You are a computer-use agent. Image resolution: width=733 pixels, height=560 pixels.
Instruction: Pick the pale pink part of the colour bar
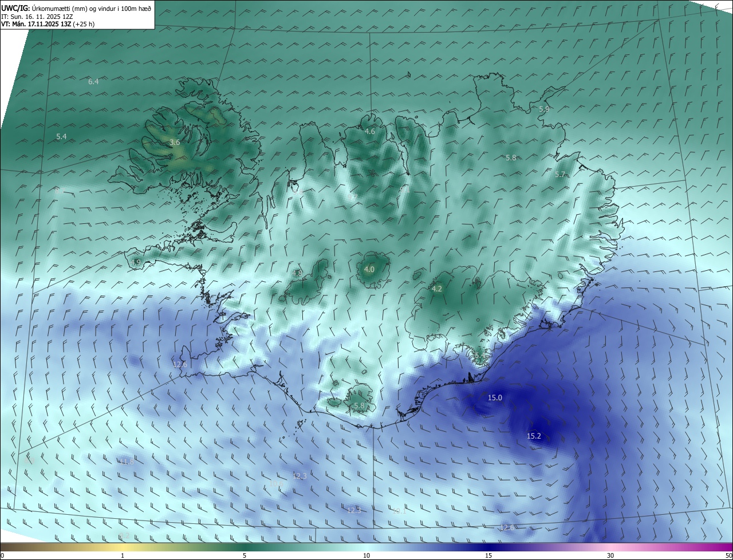pyautogui.click(x=610, y=547)
